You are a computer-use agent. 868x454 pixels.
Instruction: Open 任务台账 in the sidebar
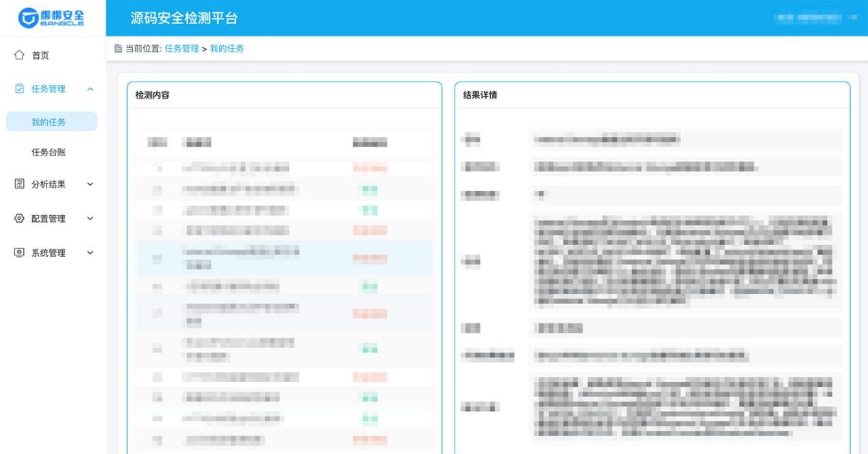click(49, 152)
